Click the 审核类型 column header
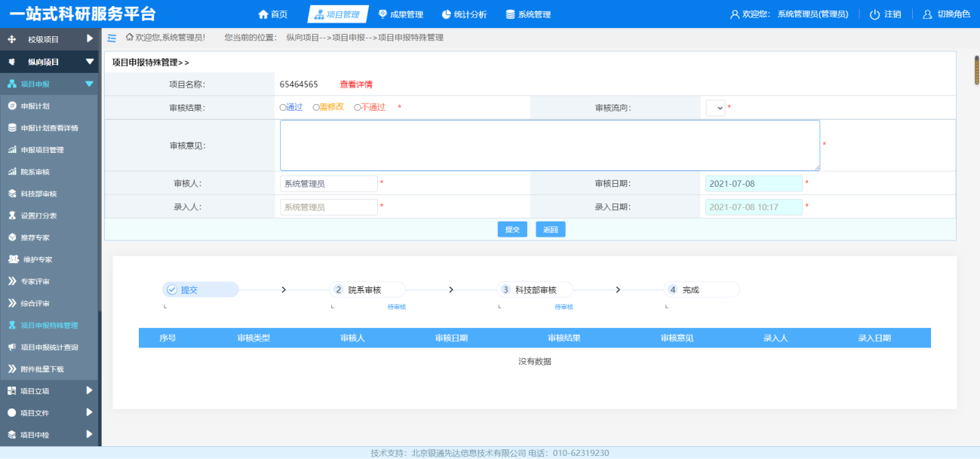The image size is (980, 459). pos(253,338)
